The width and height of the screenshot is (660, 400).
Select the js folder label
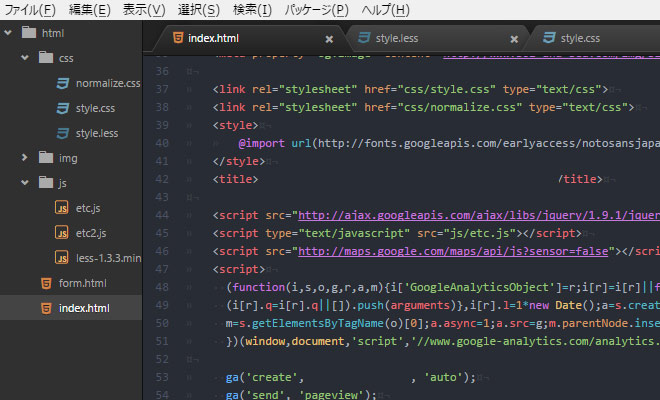pos(62,183)
